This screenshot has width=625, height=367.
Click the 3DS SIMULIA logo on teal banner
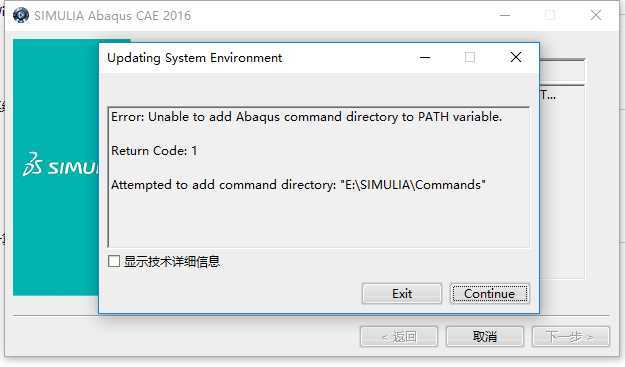tap(60, 164)
